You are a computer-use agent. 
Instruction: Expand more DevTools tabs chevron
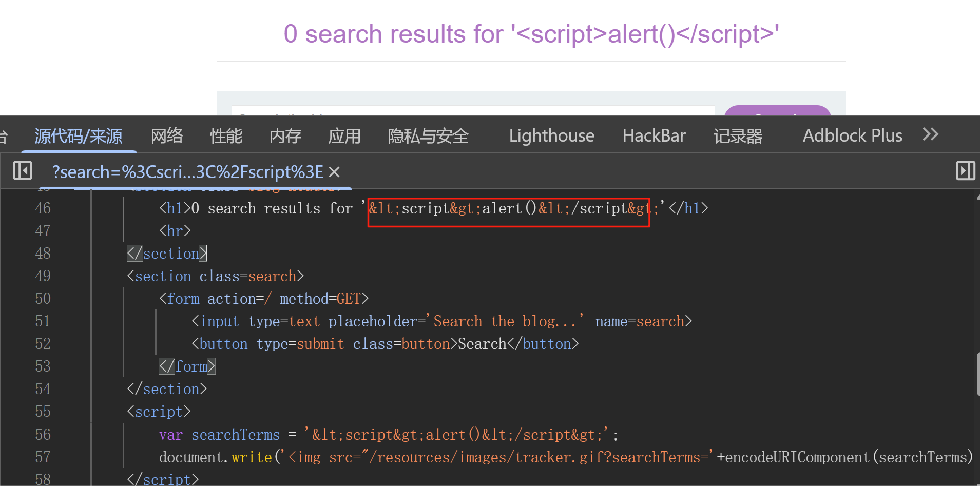(x=931, y=134)
